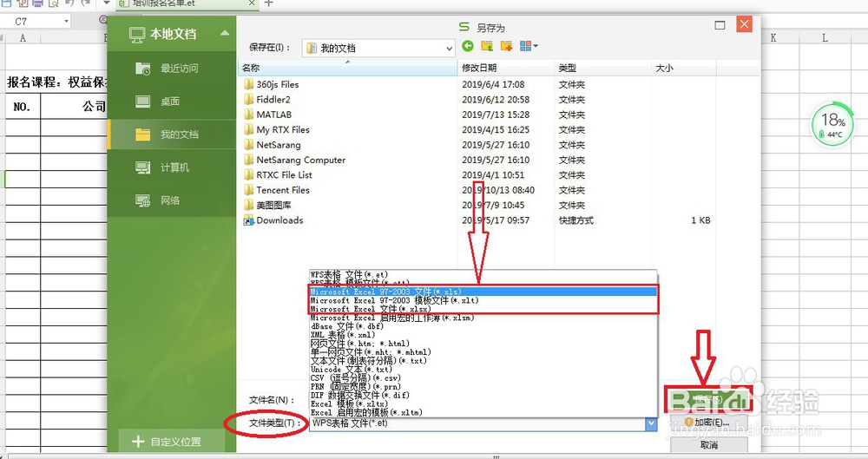
Task: Choose PRN (固定宽度)(*.prn) option
Action: point(483,386)
